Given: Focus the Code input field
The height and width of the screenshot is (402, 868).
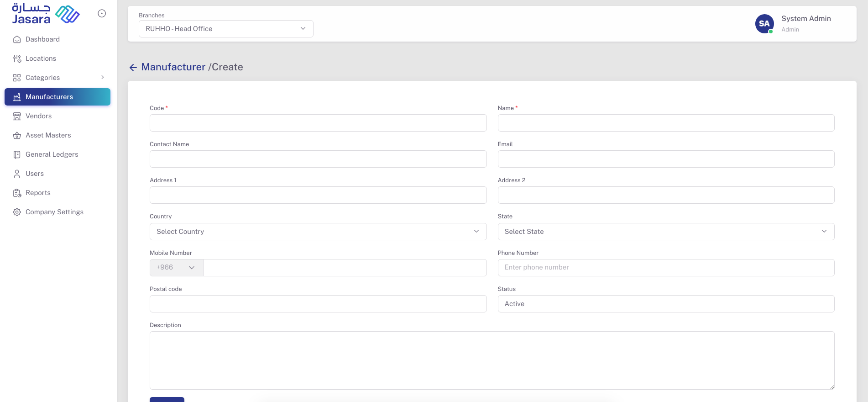Looking at the screenshot, I should click(x=318, y=123).
